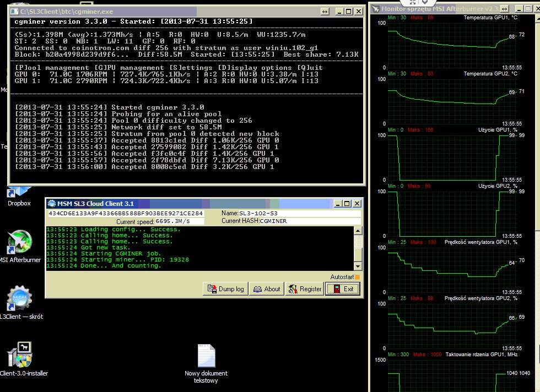This screenshot has width=540, height=392.
Task: Click the 'Connected to coinotron.com' line
Action: [x=166, y=48]
